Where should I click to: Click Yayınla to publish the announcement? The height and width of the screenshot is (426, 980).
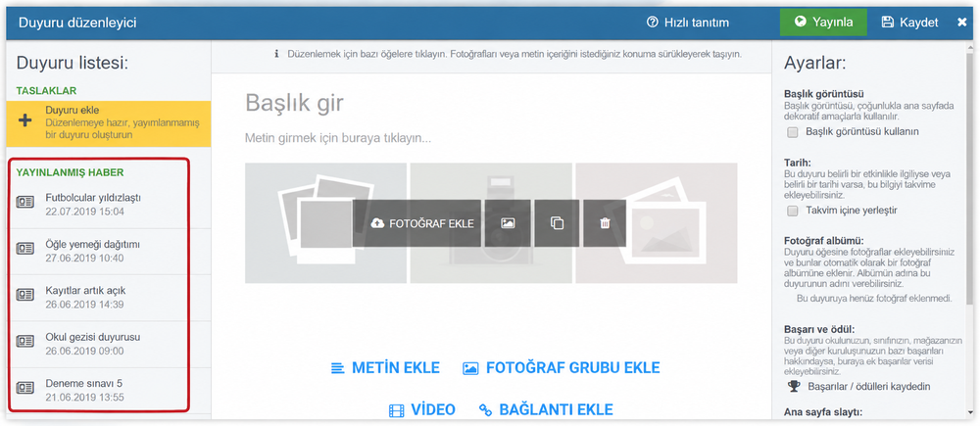click(x=823, y=23)
